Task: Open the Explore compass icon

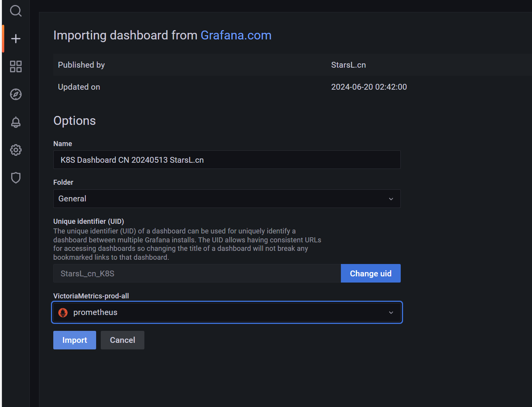Action: (15, 94)
